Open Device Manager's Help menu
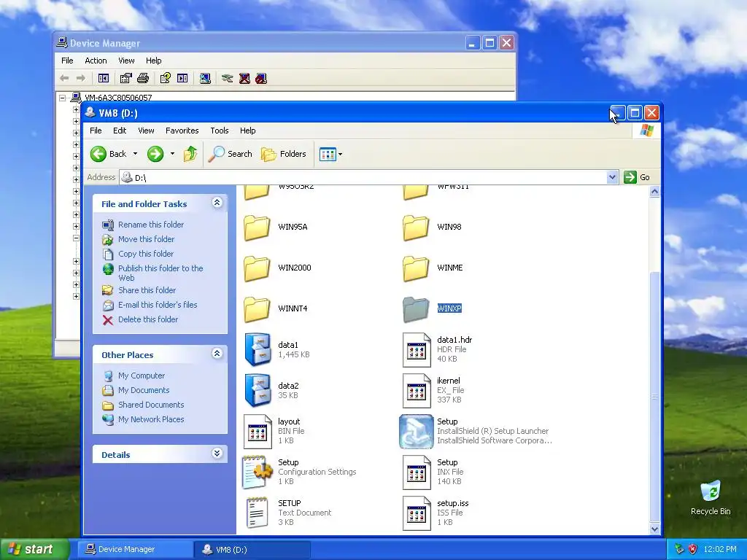The image size is (747, 560). (153, 61)
